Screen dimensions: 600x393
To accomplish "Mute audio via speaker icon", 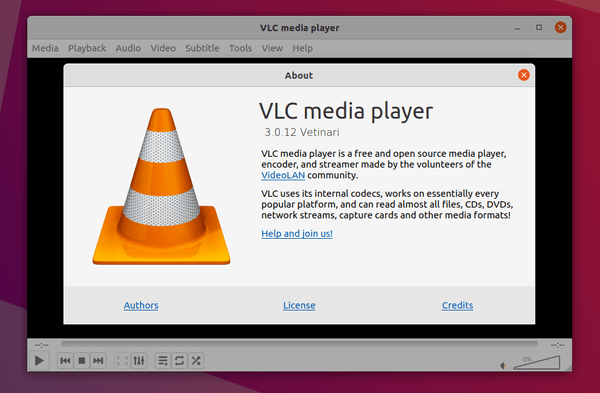I will pyautogui.click(x=503, y=365).
